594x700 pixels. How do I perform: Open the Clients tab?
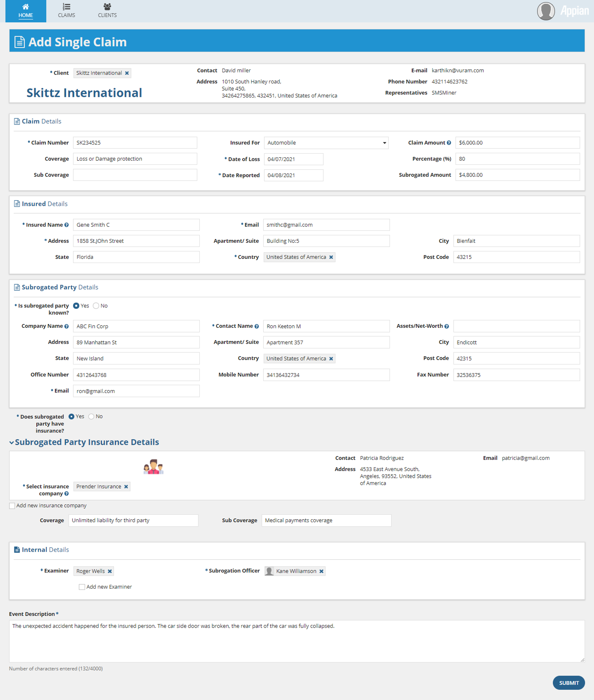(107, 11)
